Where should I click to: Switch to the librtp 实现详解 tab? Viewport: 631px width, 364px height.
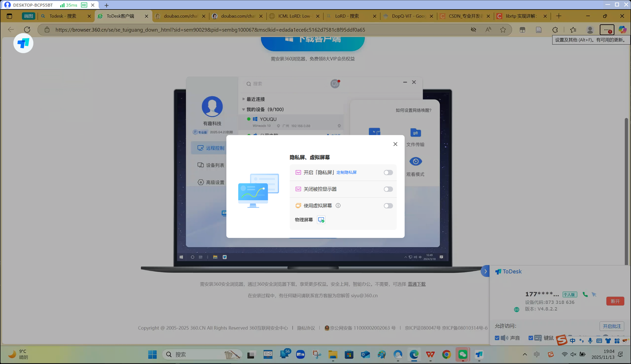(x=522, y=16)
